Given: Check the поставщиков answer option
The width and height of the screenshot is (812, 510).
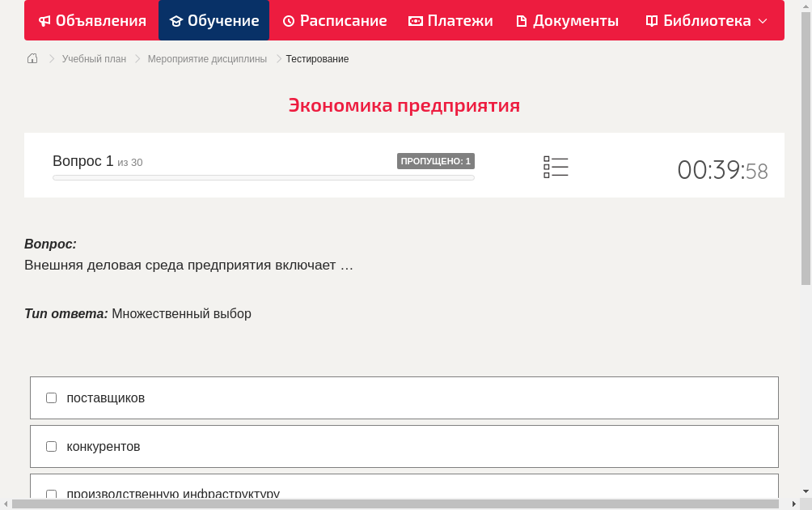Looking at the screenshot, I should pyautogui.click(x=51, y=397).
